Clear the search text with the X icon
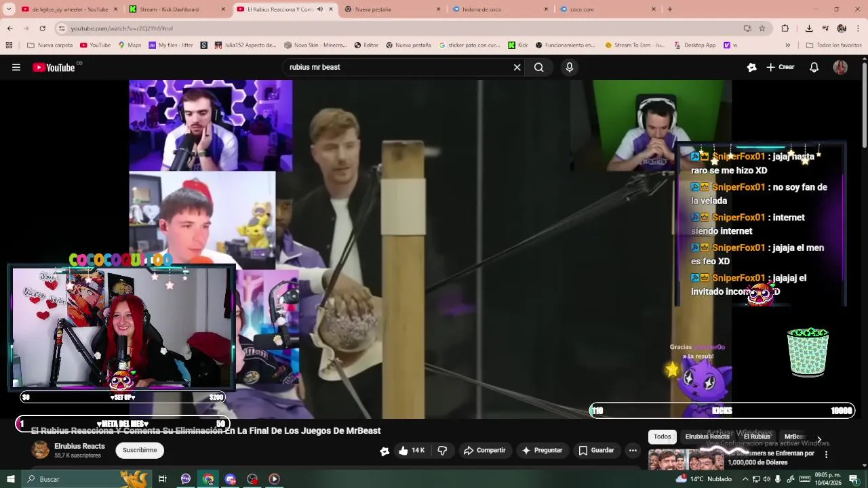The image size is (868, 488). 517,67
